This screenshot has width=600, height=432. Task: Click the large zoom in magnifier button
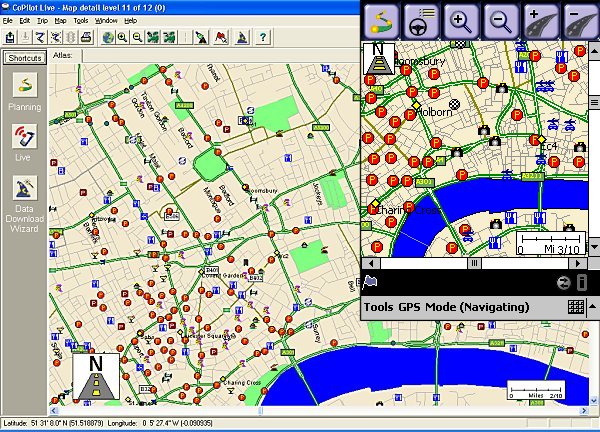(461, 21)
